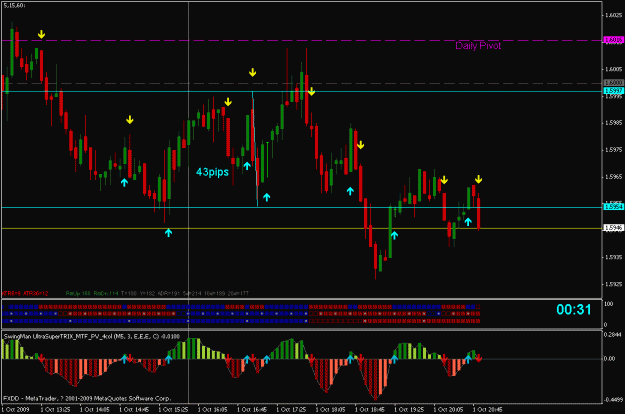This screenshot has width=625, height=414.
Task: Click the magenta "Daily Pivot" text label
Action: coord(478,46)
